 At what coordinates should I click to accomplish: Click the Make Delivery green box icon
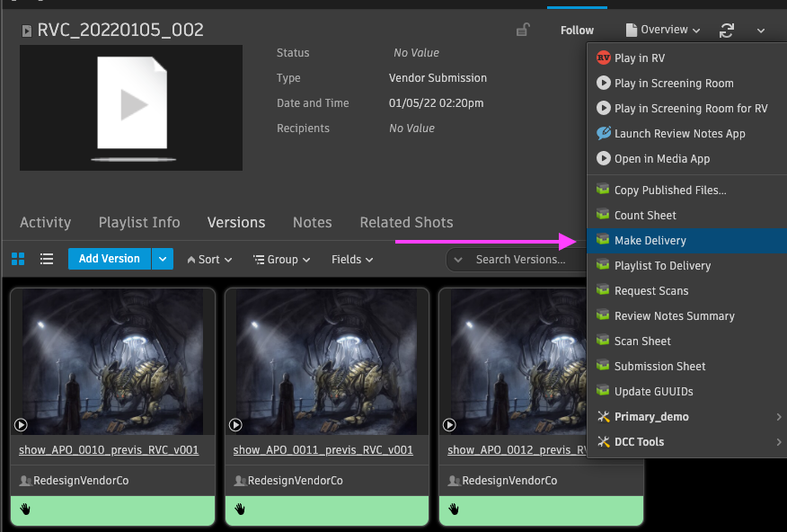(603, 240)
